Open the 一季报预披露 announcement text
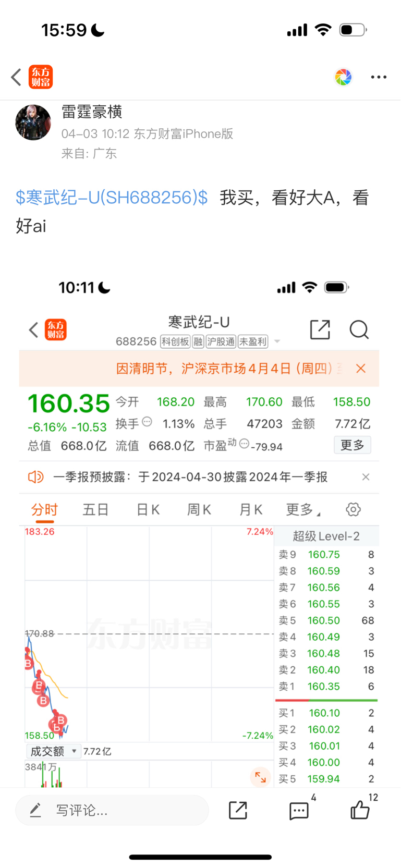 190,477
